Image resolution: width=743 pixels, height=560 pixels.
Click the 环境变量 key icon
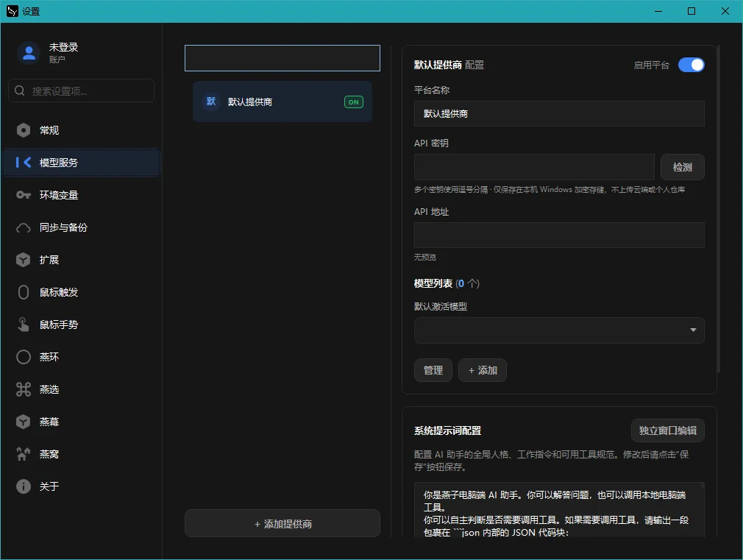point(24,195)
